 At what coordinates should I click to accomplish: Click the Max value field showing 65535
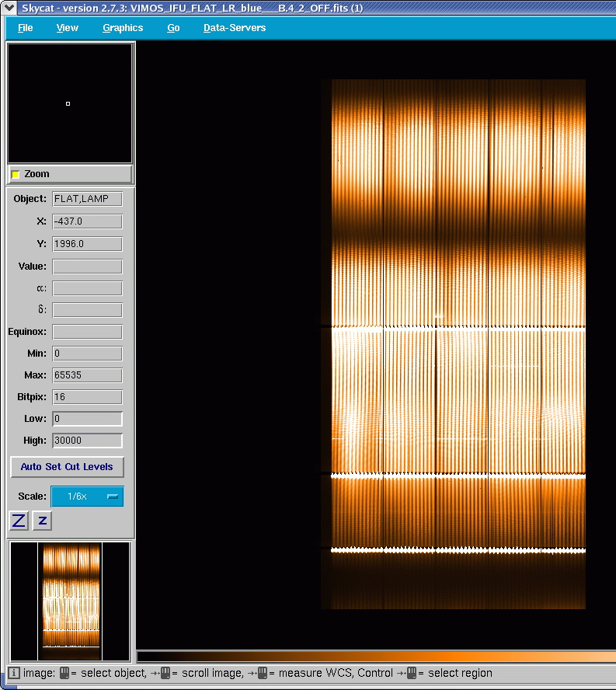click(87, 375)
